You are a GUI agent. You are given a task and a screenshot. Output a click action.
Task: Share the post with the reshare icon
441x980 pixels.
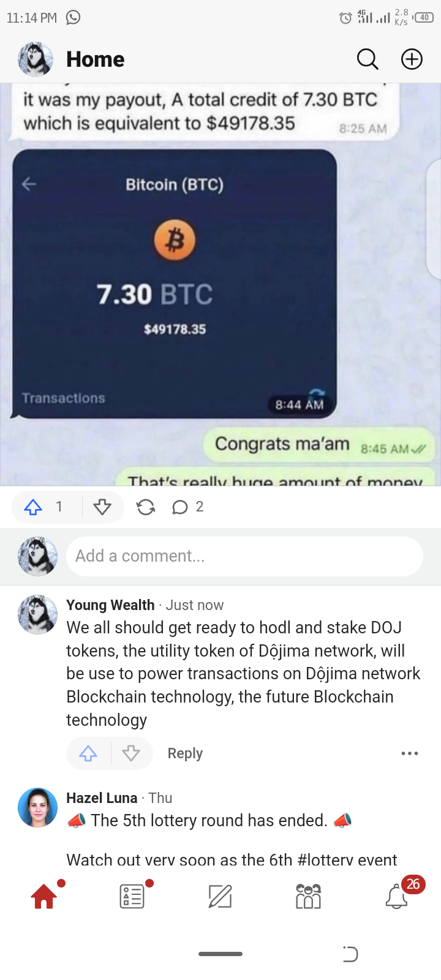pos(146,507)
